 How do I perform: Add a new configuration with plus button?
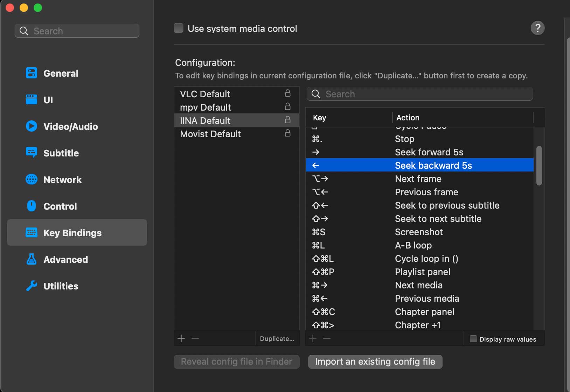click(181, 338)
